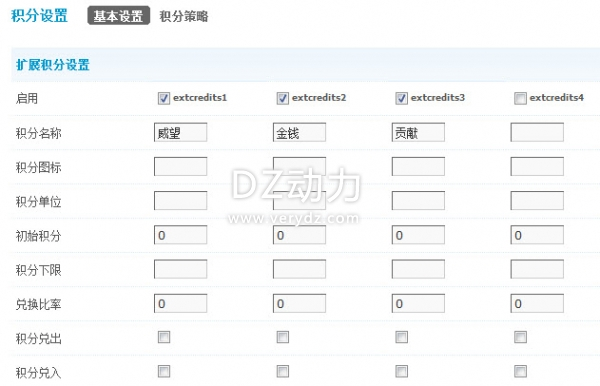Image resolution: width=600 pixels, height=386 pixels.
Task: Click the 积分下限 field for extcredits2
Action: tap(299, 269)
